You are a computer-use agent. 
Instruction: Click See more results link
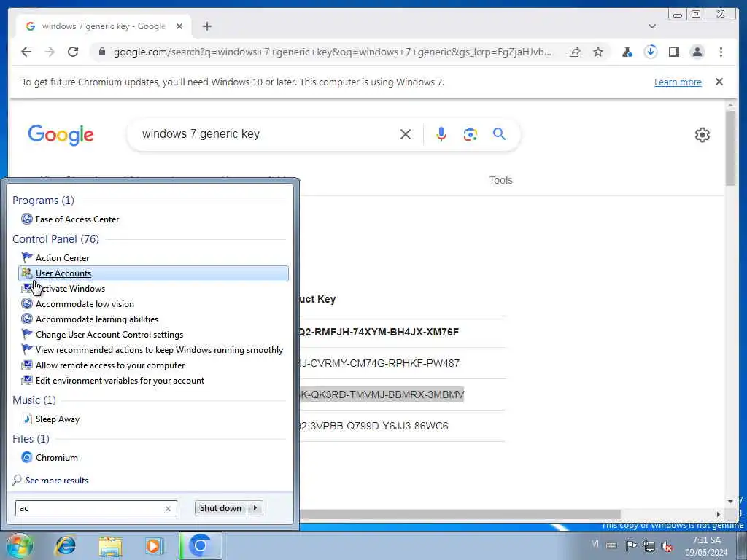(57, 481)
